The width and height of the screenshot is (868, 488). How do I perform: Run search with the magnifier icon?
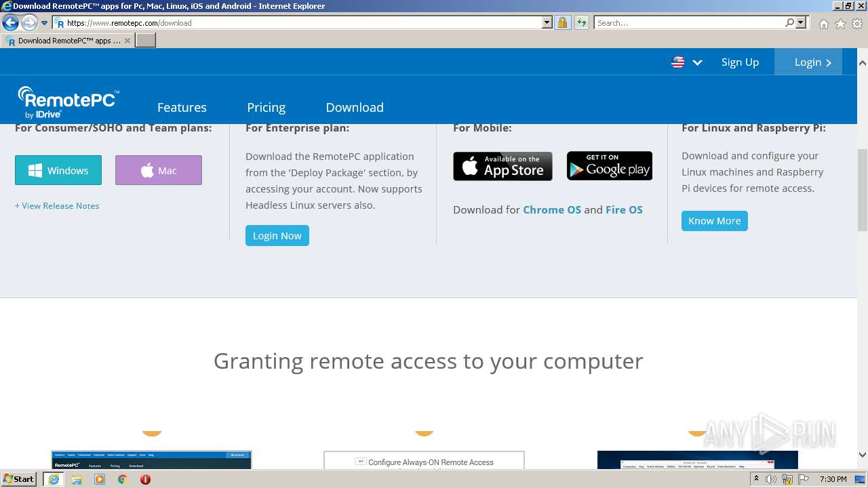[789, 23]
